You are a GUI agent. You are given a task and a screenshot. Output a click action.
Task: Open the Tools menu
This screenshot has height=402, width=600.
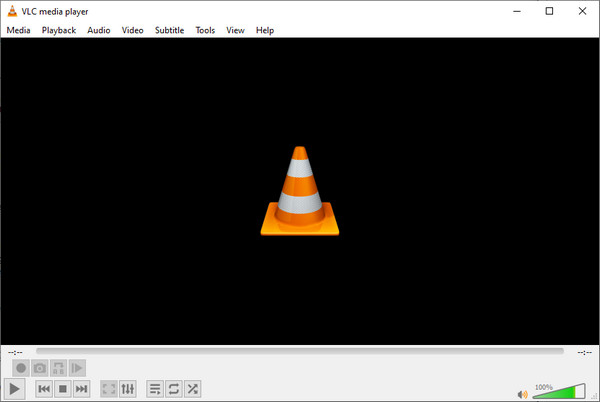205,30
